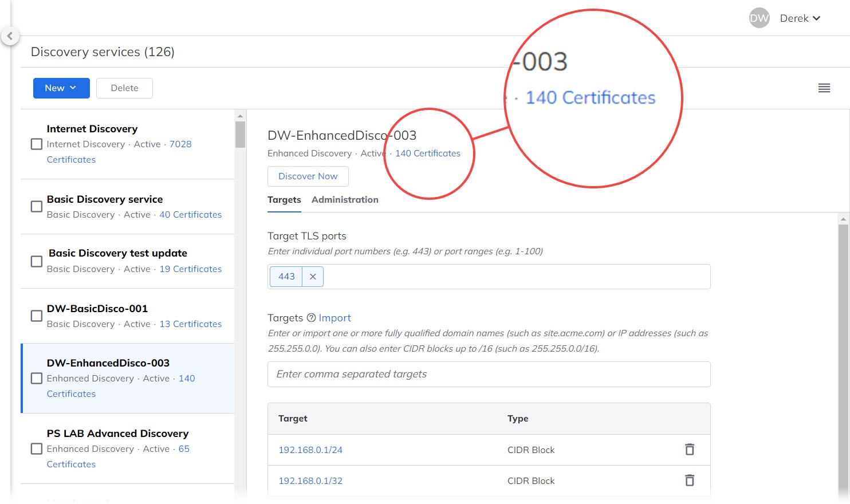Select Basic Discovery test update title
This screenshot has height=504, width=850.
pos(118,253)
